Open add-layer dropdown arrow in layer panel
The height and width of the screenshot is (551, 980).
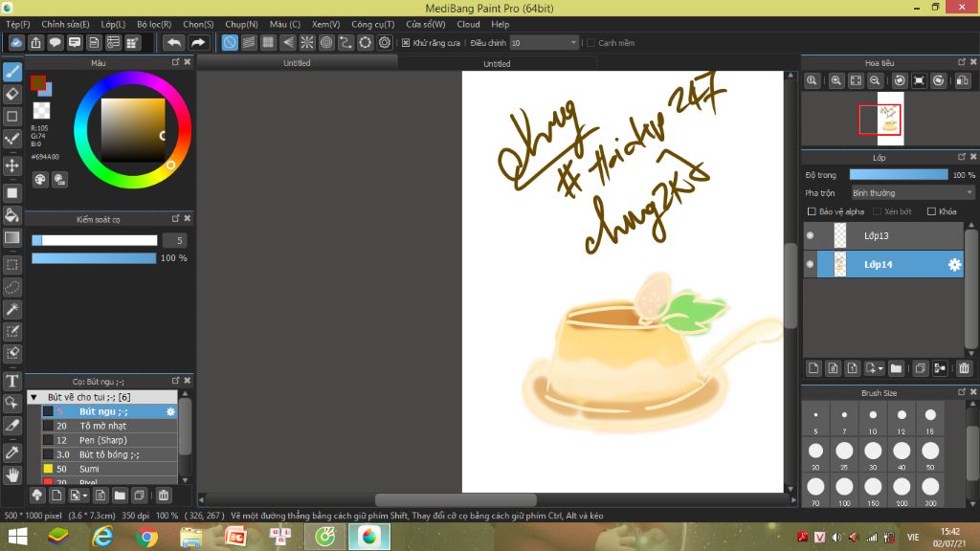point(880,368)
